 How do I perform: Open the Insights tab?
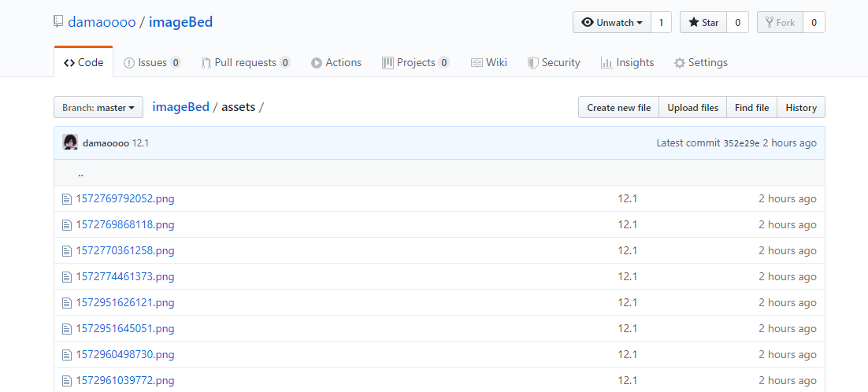click(627, 62)
